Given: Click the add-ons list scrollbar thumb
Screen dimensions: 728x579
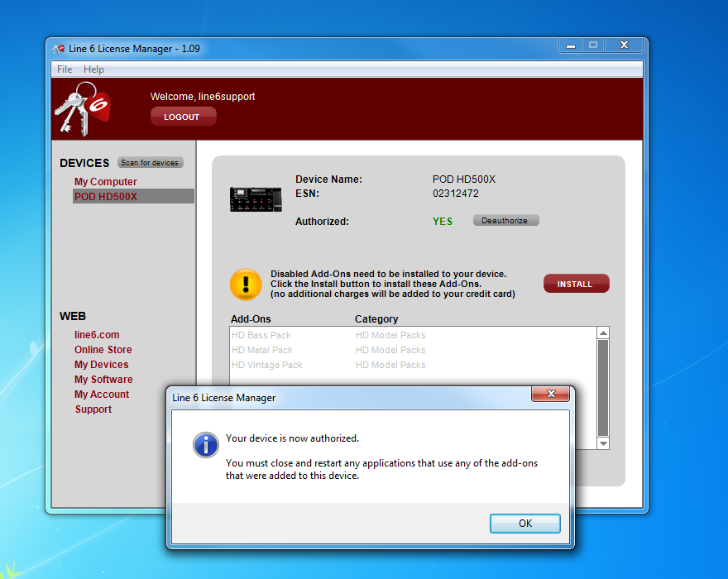Looking at the screenshot, I should (x=603, y=388).
